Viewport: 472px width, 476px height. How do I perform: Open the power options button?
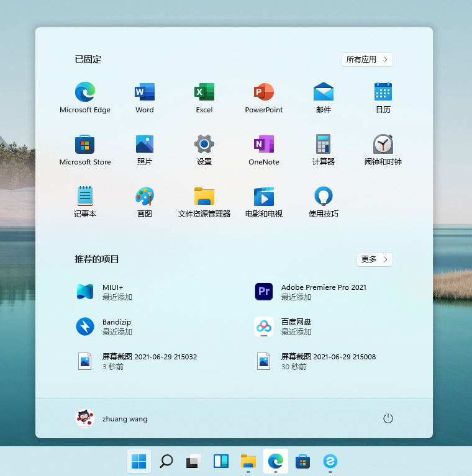[x=388, y=419]
